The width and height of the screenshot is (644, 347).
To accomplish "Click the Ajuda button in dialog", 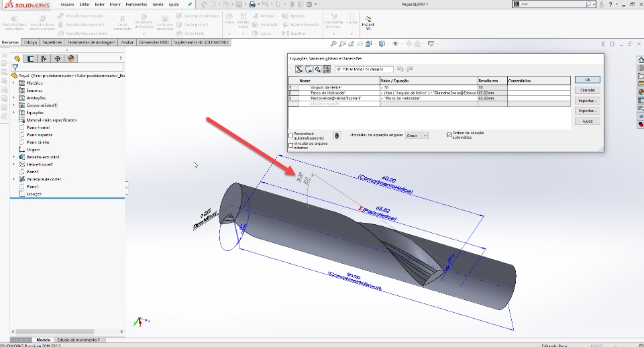I will [588, 121].
